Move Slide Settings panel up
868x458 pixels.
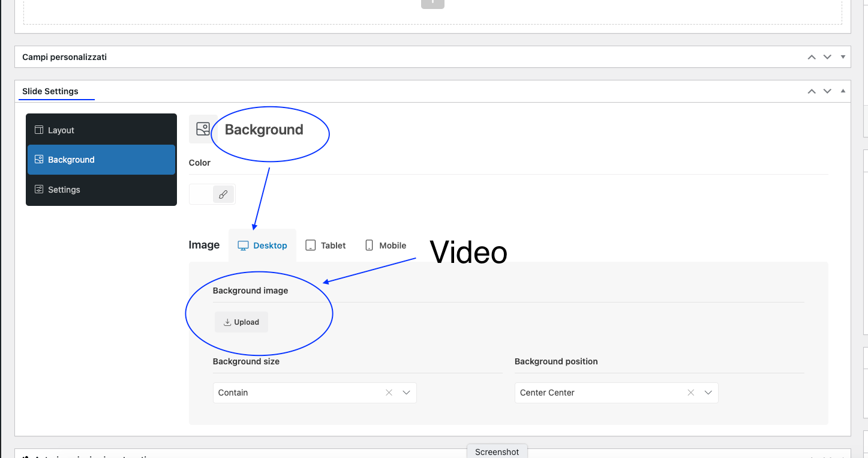pyautogui.click(x=812, y=91)
